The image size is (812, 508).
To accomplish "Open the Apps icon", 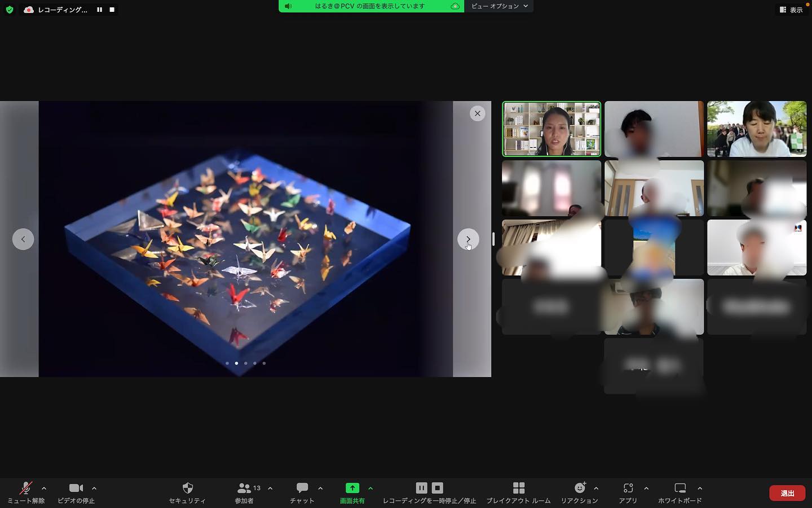I will pyautogui.click(x=628, y=488).
